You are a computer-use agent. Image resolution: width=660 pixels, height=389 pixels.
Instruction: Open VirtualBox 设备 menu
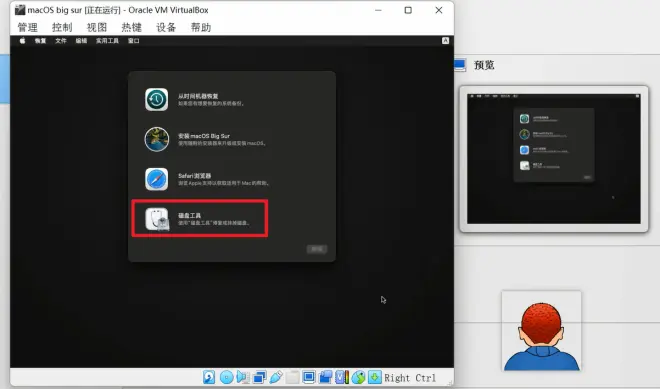(x=166, y=27)
